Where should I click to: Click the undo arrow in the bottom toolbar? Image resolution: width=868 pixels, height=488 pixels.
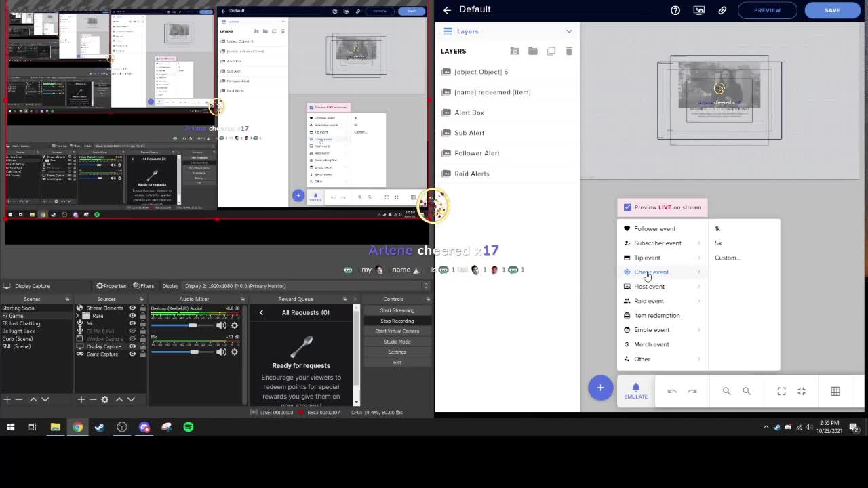(x=672, y=391)
